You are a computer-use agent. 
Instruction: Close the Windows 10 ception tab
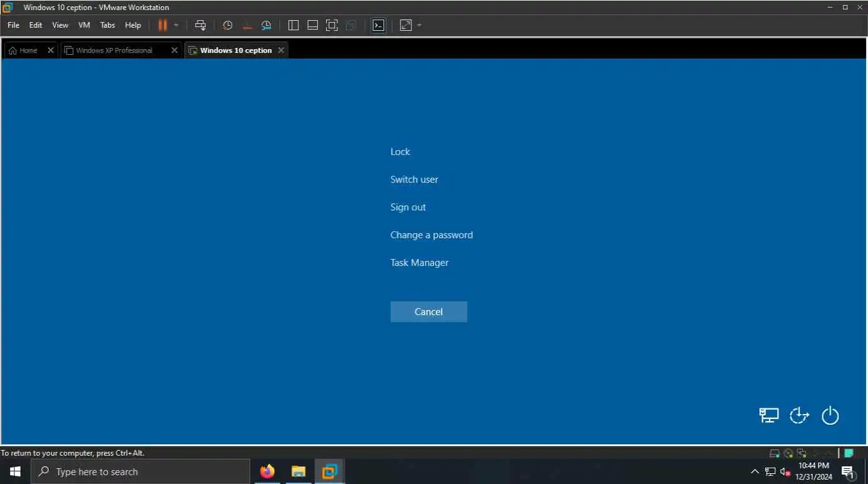281,50
